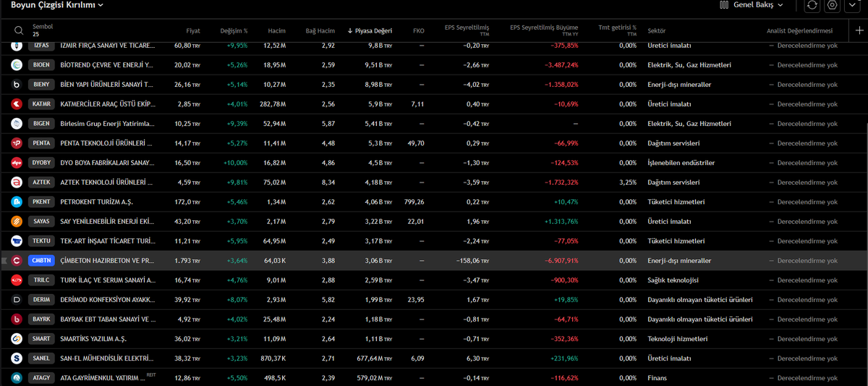The width and height of the screenshot is (868, 386).
Task: Click price 1.793 TRY in CMBTN row
Action: 187,261
